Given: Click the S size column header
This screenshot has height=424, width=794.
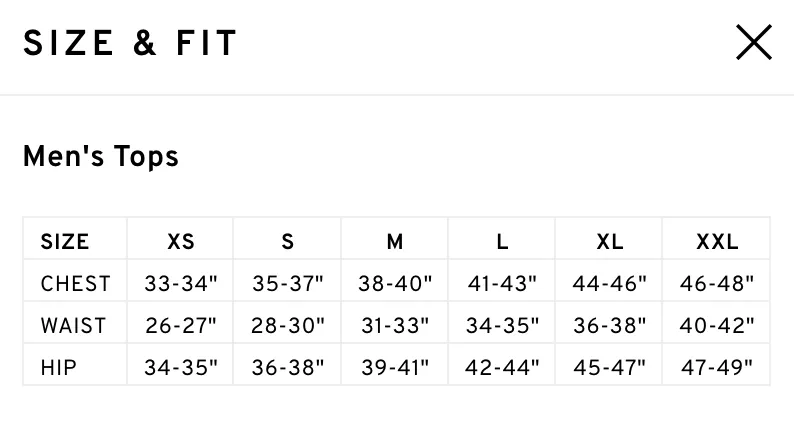Looking at the screenshot, I should tap(288, 242).
